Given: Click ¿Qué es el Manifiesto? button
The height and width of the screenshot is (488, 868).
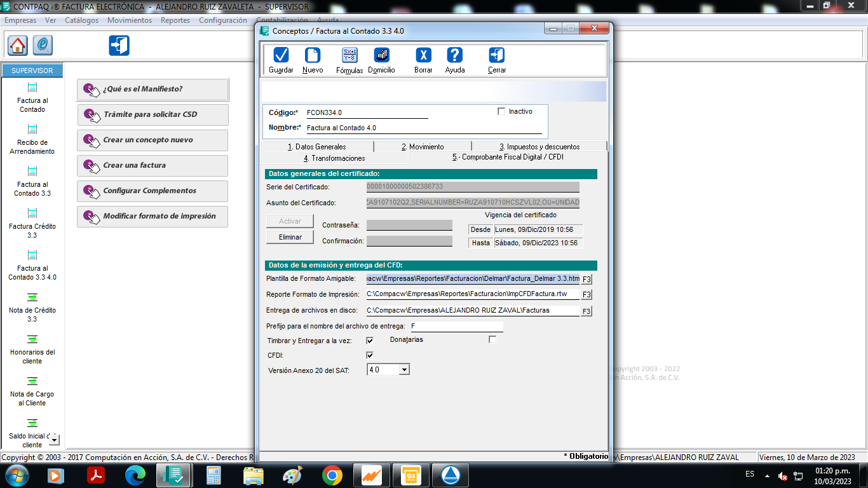Looking at the screenshot, I should tap(153, 89).
